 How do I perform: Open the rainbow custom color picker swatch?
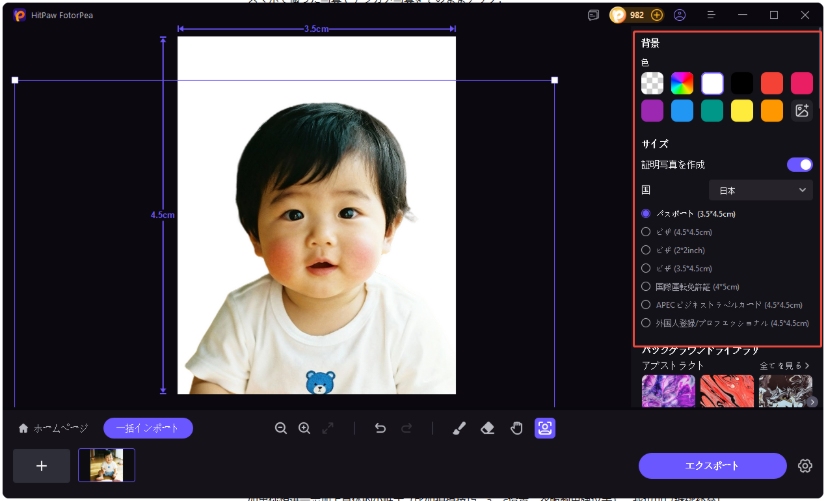682,83
